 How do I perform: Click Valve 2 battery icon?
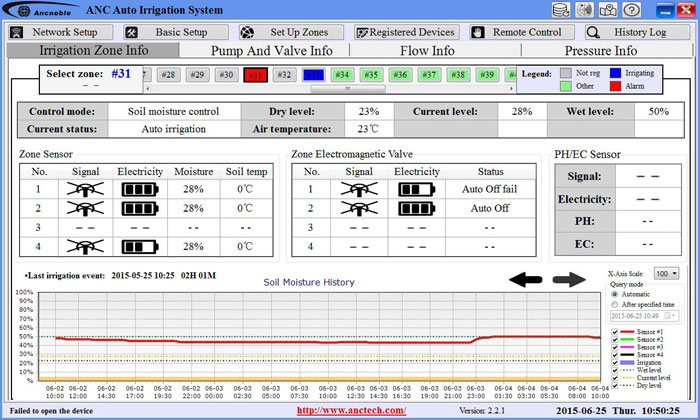(x=417, y=208)
